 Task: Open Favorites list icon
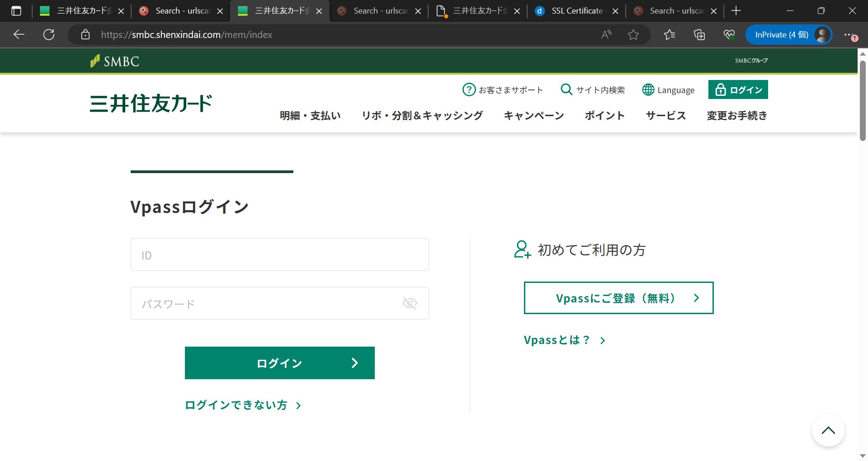pyautogui.click(x=670, y=34)
